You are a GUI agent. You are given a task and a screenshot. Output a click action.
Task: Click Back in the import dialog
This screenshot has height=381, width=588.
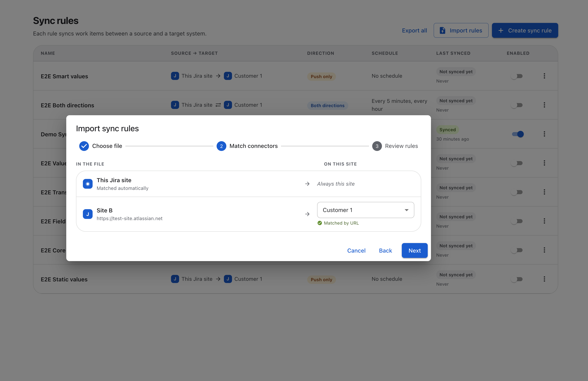pyautogui.click(x=385, y=250)
